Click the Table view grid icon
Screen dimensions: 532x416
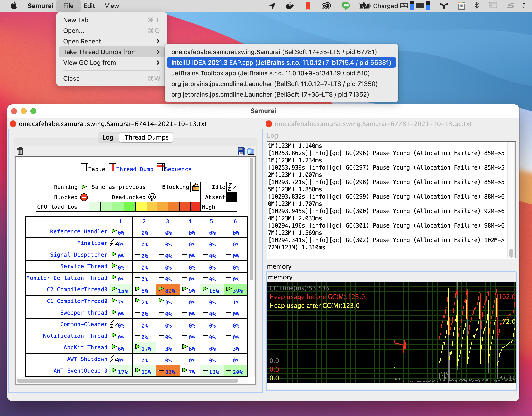84,167
